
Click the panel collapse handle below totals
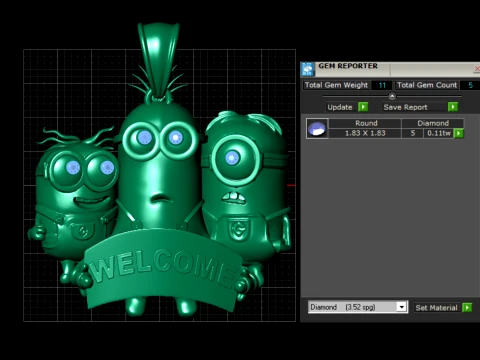[392, 96]
